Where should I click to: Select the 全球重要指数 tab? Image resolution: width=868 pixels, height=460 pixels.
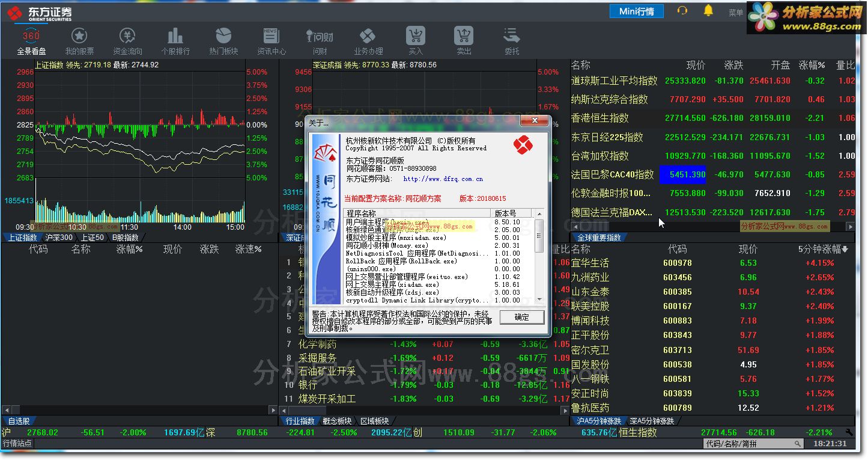pos(599,238)
